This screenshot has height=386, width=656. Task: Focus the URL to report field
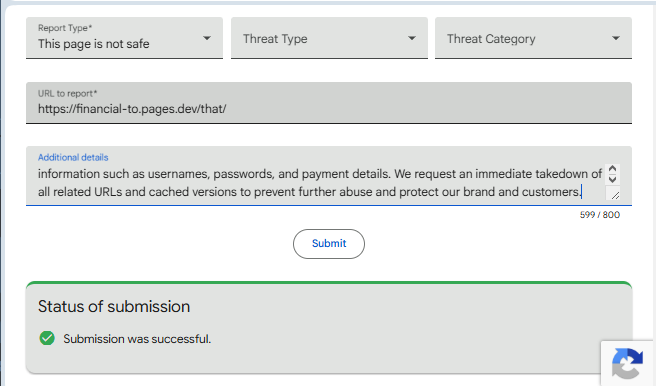(x=329, y=103)
